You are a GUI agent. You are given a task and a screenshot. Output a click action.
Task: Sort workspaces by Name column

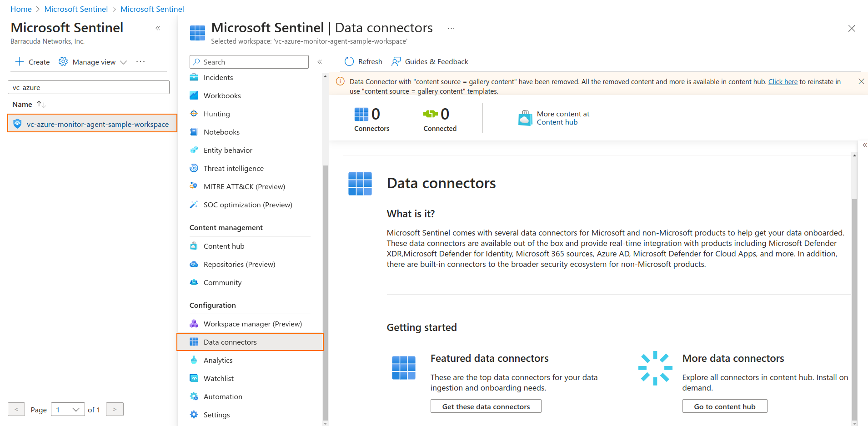click(22, 104)
